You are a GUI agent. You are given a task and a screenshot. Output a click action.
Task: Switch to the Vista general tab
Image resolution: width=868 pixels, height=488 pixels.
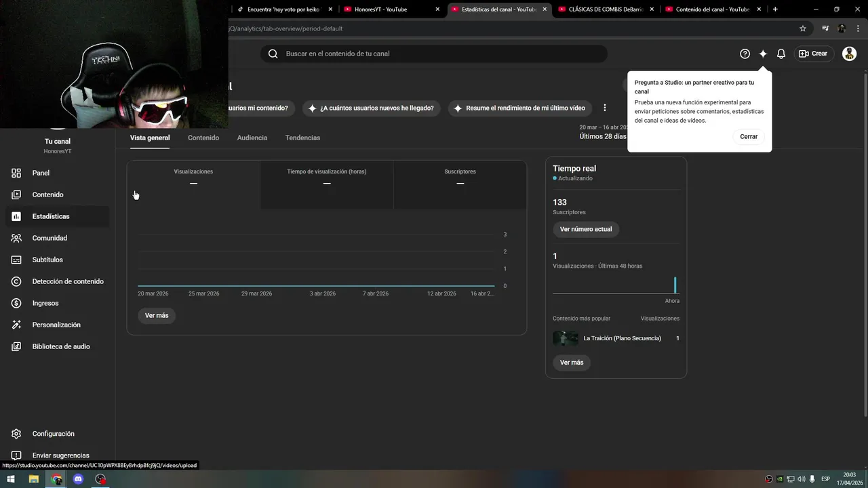(x=150, y=138)
